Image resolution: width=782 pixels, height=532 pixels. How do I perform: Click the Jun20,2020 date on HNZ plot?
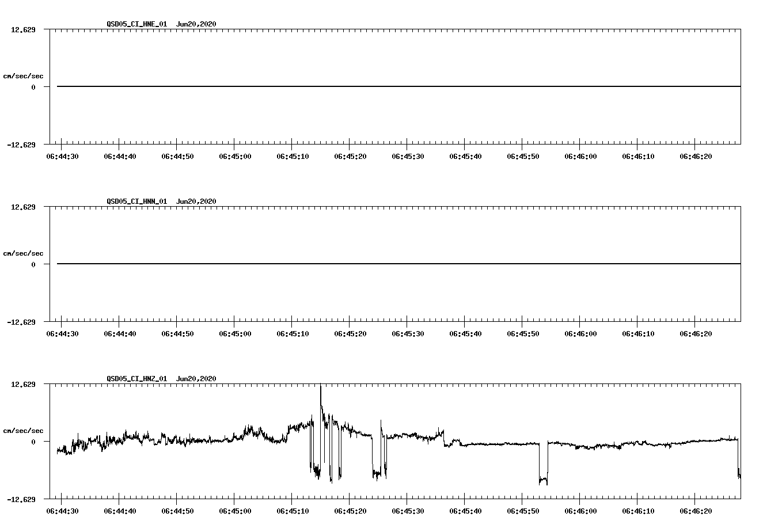click(x=196, y=379)
